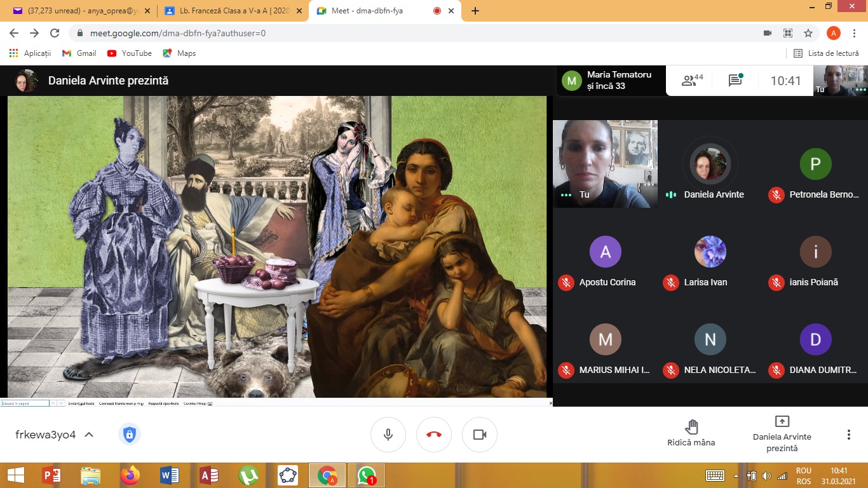Open Lista de lectură reading list
This screenshot has height=488, width=868.
[826, 53]
